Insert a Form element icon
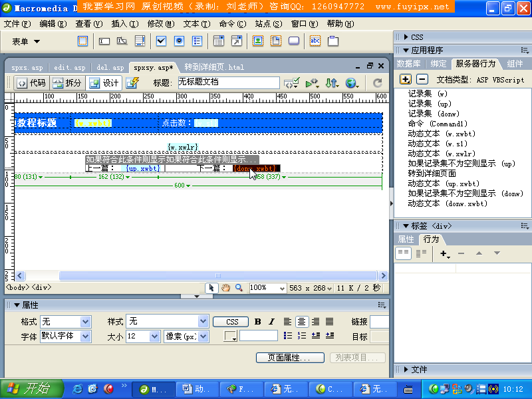The width and height of the screenshot is (532, 399). pos(82,41)
